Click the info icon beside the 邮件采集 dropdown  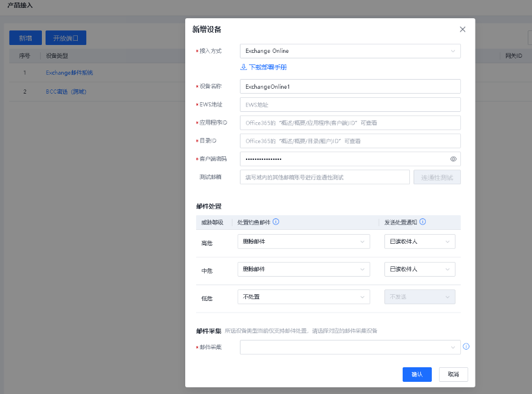[466, 347]
